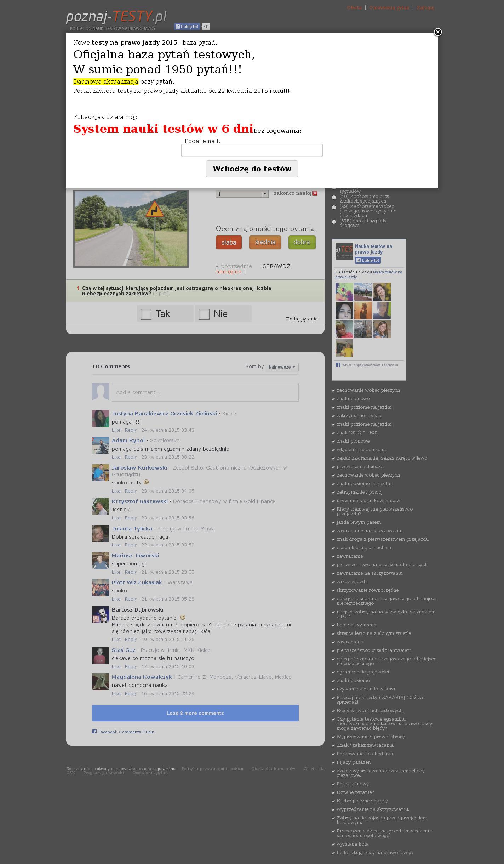This screenshot has height=864, width=504.
Task: Rate knowledge as 'średnia'
Action: click(265, 243)
